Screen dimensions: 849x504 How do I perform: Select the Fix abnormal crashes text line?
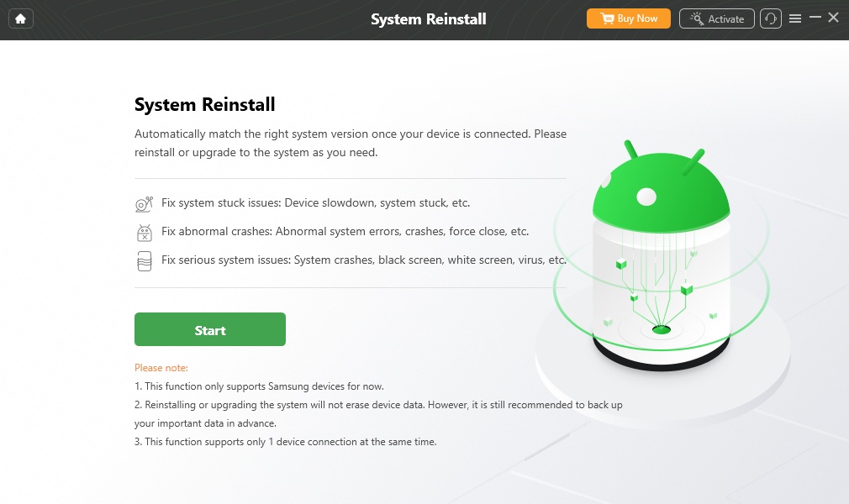point(345,231)
